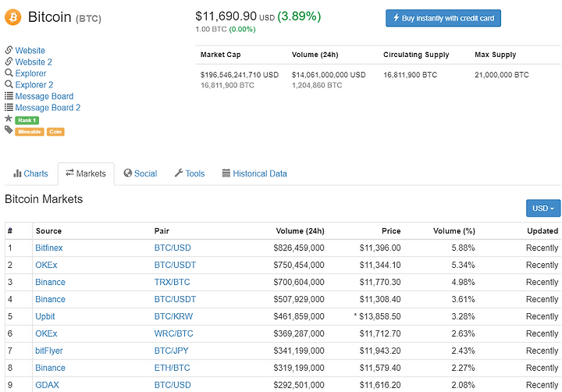This screenshot has width=562, height=392.
Task: Click the Mineable tag
Action: click(x=30, y=132)
